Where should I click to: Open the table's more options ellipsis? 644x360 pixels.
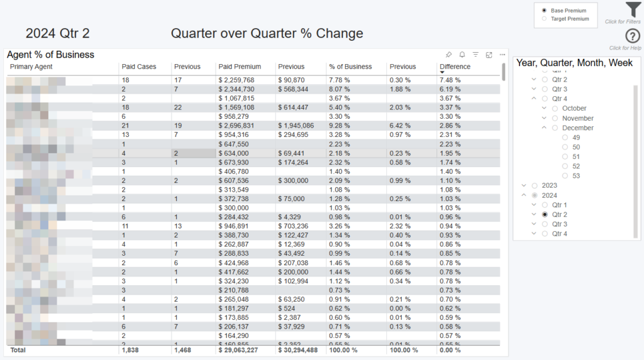502,55
